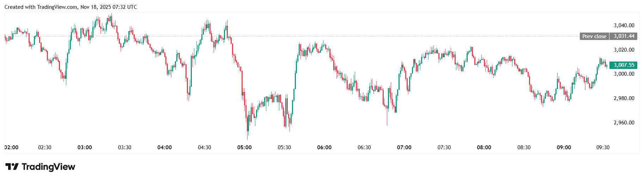Click the 07:00 time axis label
Image resolution: width=644 pixels, height=180 pixels.
[x=404, y=147]
